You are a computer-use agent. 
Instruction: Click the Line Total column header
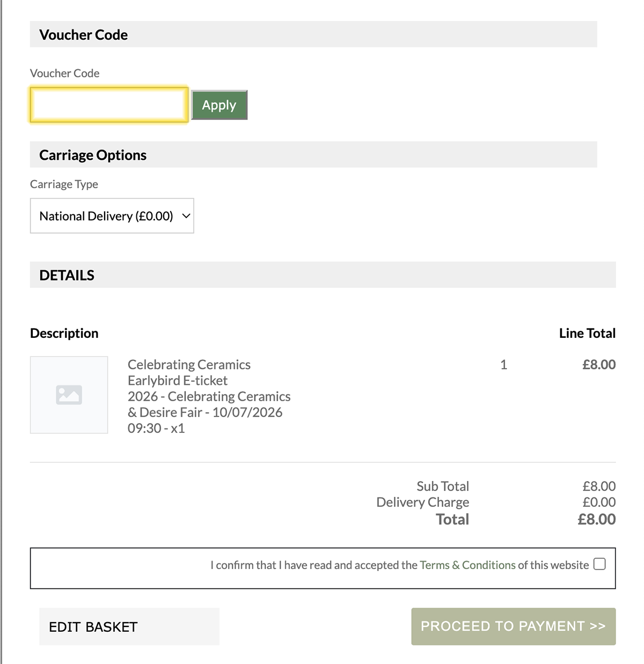coord(587,333)
